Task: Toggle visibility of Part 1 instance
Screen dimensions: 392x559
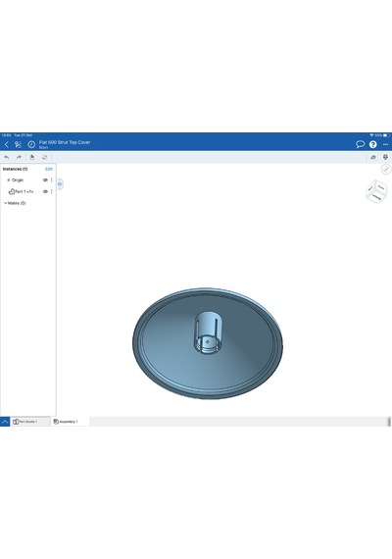Action: (45, 191)
